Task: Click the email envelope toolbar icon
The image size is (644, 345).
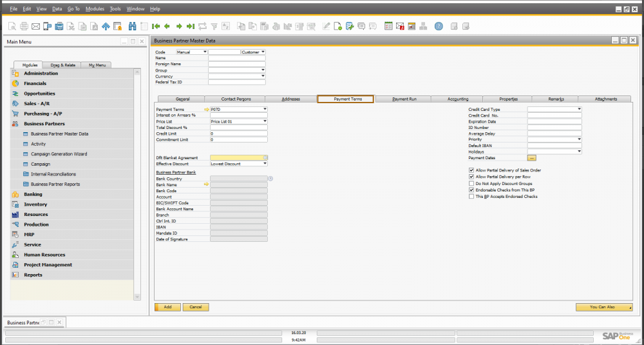Action: point(35,26)
